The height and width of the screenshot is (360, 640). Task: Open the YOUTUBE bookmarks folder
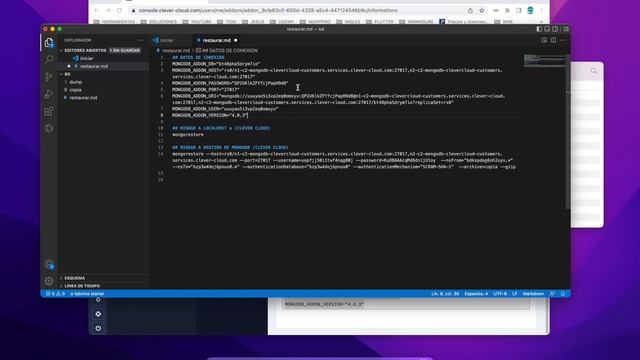tap(197, 22)
